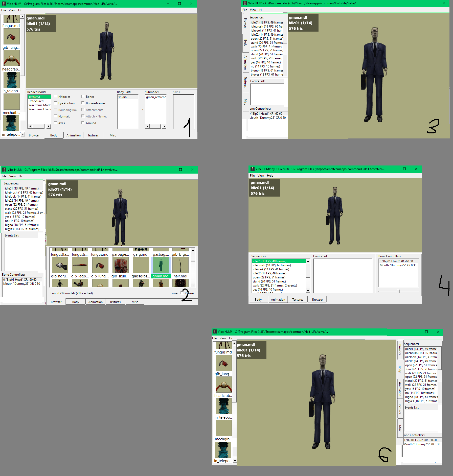453x476 pixels.
Task: Select gman_referenc entry in Submodel list
Action: click(x=156, y=97)
